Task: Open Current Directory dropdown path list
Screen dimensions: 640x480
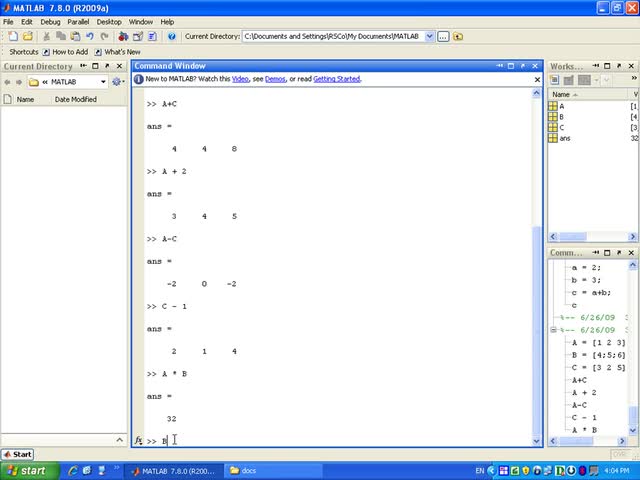Action: (429, 36)
